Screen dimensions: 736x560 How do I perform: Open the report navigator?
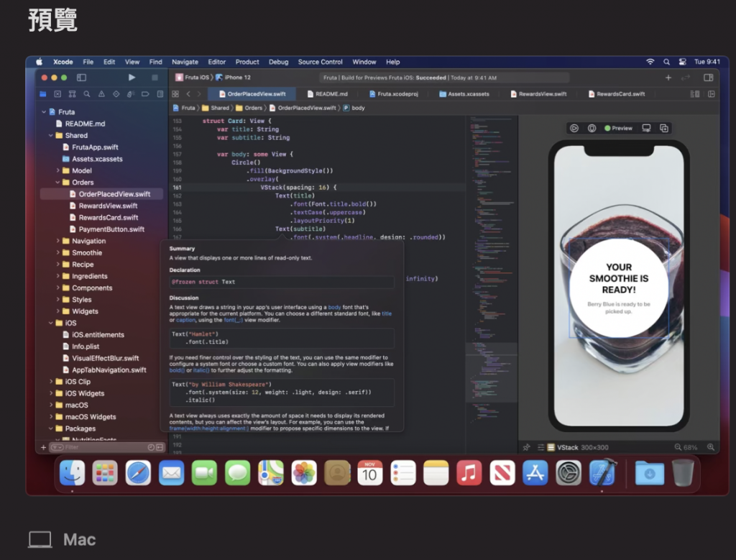click(160, 94)
